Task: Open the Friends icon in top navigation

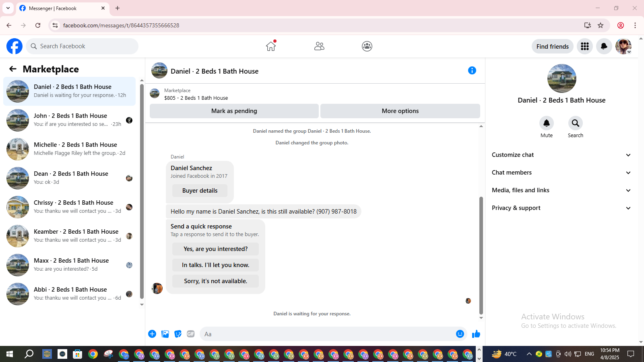Action: pos(319,46)
